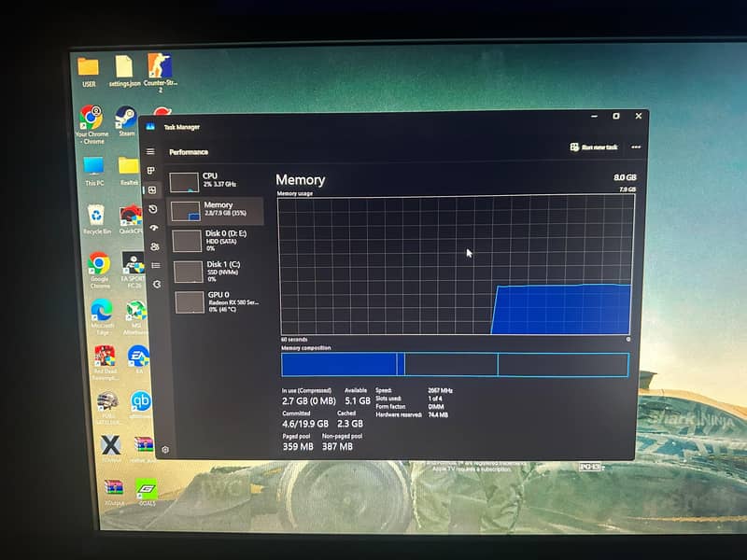Select This PC desktop icon
This screenshot has width=747, height=560.
(x=94, y=171)
